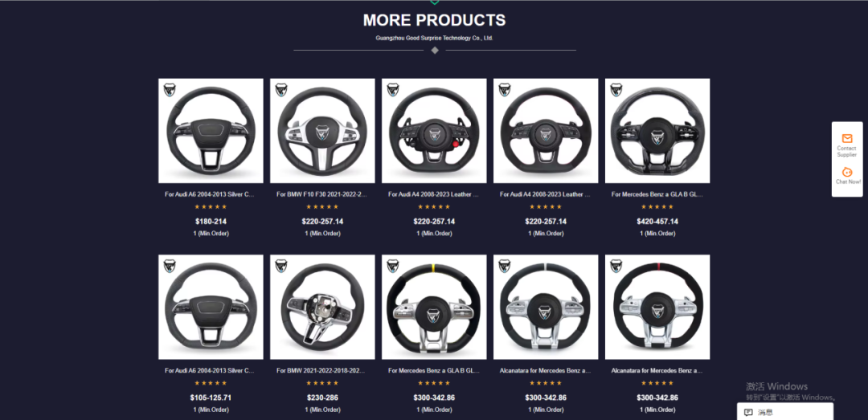Open the Mercedes wheel image with the yellow stripe
Viewport: 868px width, 420px height.
point(434,307)
